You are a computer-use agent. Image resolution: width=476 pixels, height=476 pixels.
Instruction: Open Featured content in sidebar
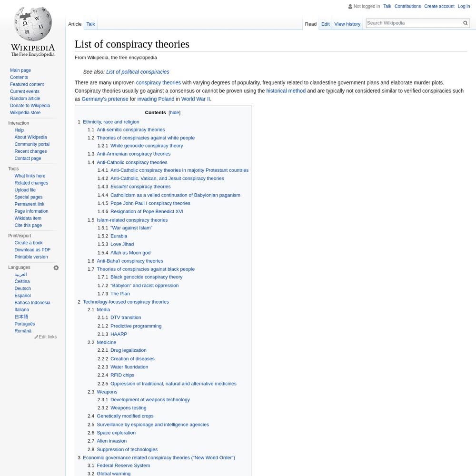click(x=27, y=84)
